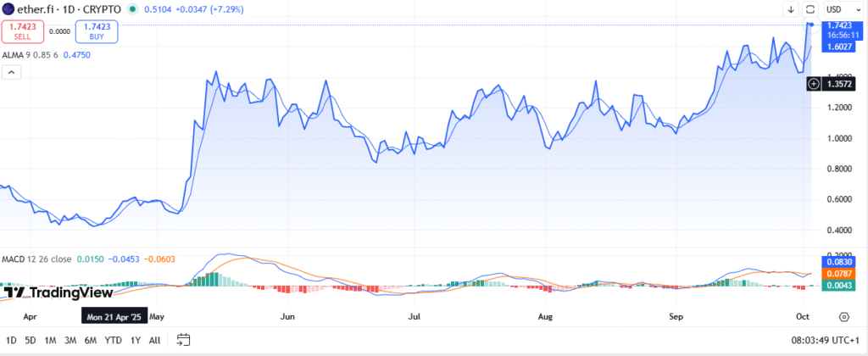This screenshot has height=356, width=868.
Task: Click the plus icon beside the 1.3572 price
Action: [814, 84]
